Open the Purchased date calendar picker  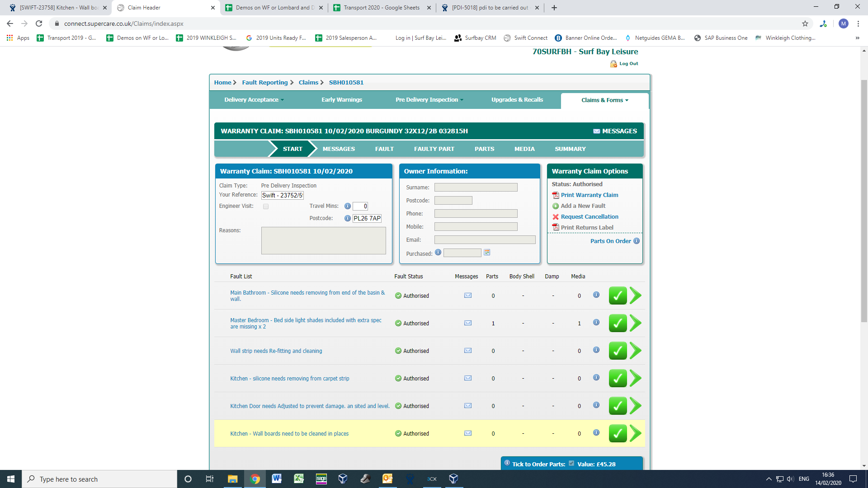pos(487,253)
